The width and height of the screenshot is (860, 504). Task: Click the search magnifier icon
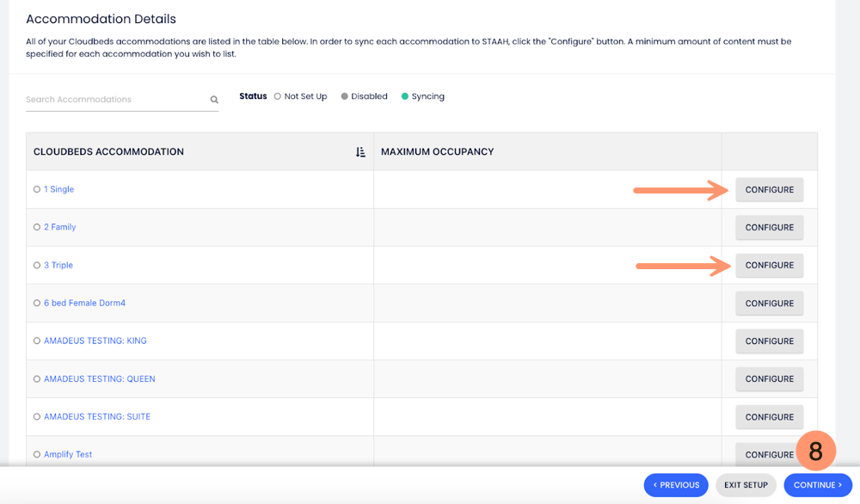(x=214, y=100)
